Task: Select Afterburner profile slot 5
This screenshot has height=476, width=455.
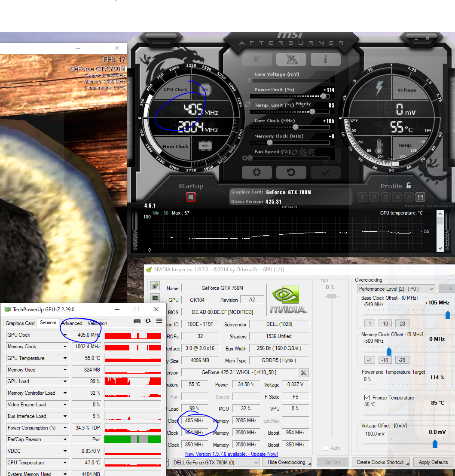Action: tap(409, 197)
